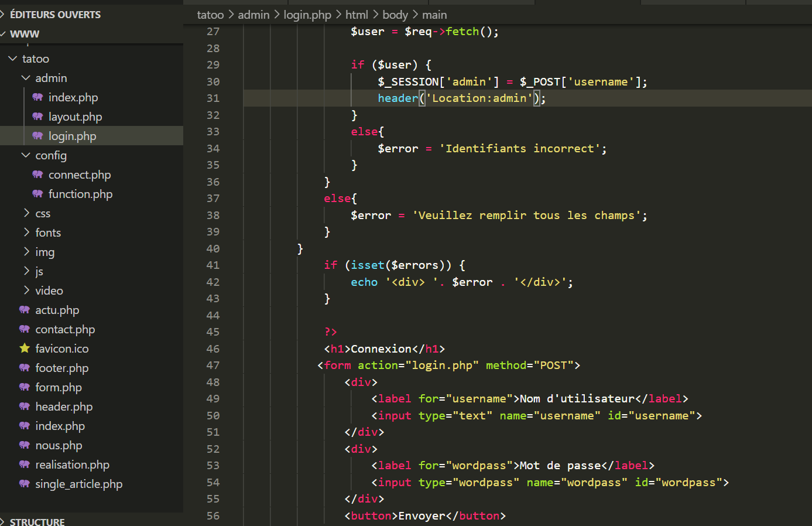812x526 pixels.
Task: Click the Envoyer button text in code
Action: pyautogui.click(x=422, y=516)
